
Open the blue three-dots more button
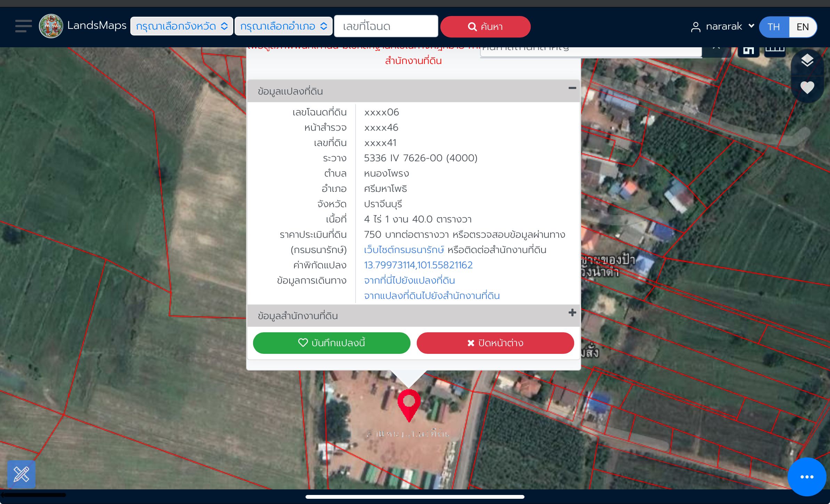(807, 477)
